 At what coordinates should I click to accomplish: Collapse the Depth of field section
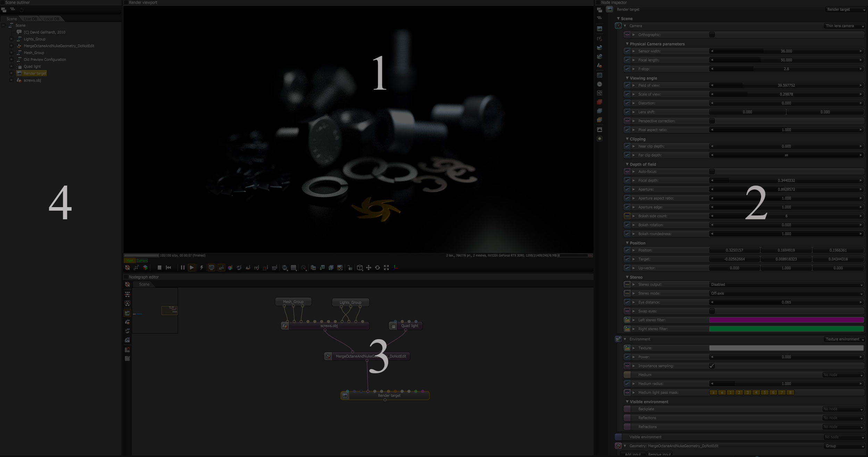coord(627,164)
